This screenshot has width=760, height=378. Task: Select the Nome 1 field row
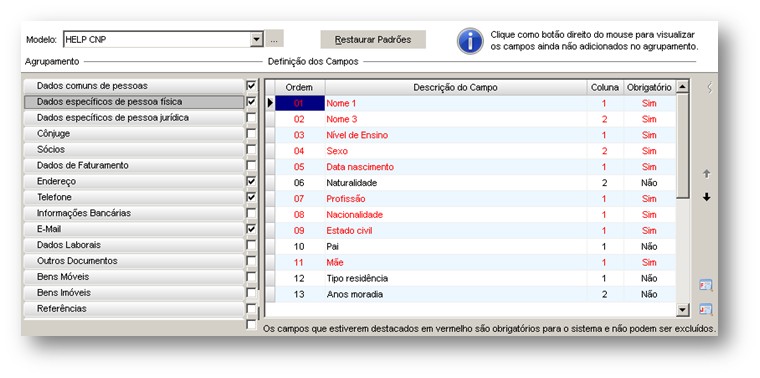(470, 103)
